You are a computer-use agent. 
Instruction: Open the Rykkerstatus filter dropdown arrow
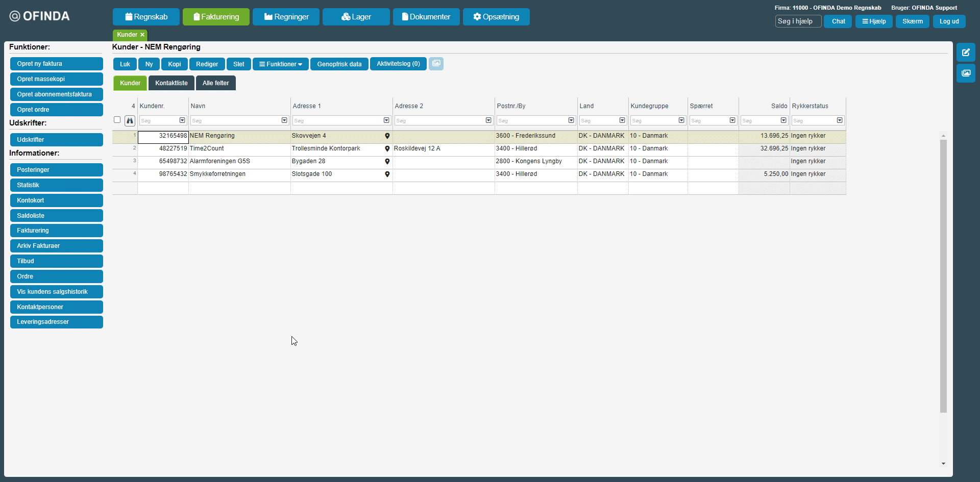click(840, 120)
